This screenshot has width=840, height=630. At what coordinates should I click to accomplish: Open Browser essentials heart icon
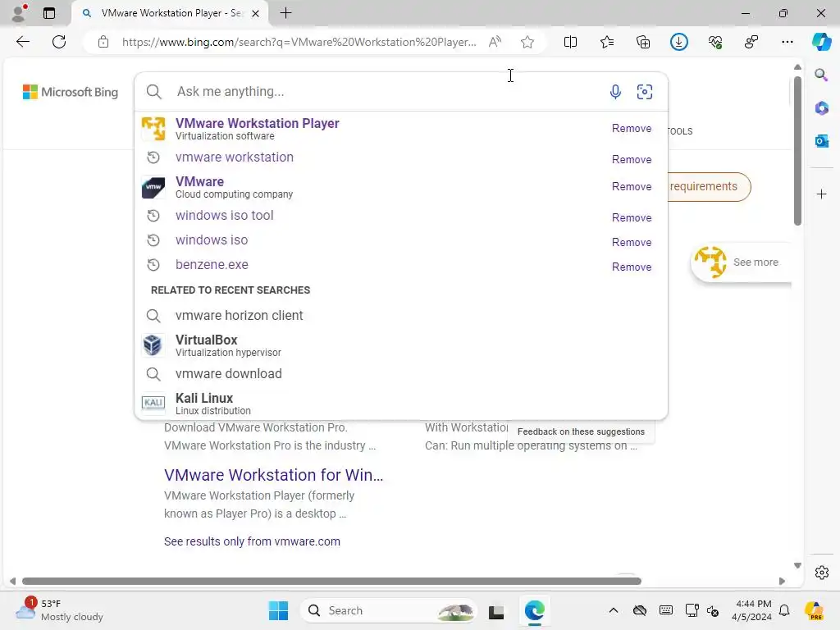tap(715, 42)
